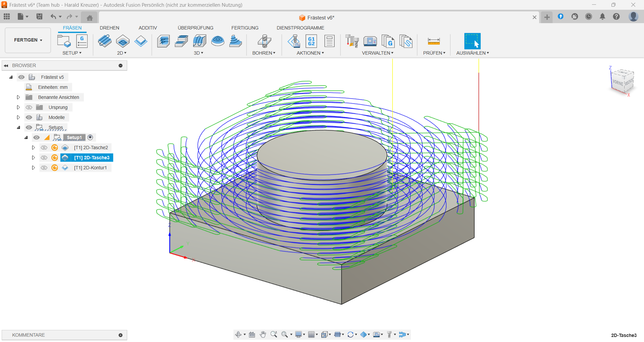Switch to the FERTIGUNG tab

click(x=245, y=28)
